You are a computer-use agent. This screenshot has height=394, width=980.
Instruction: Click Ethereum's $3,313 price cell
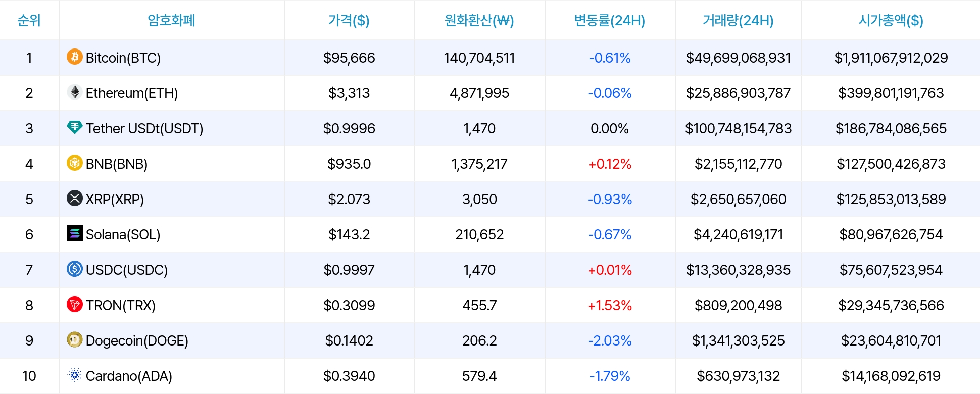coord(349,93)
